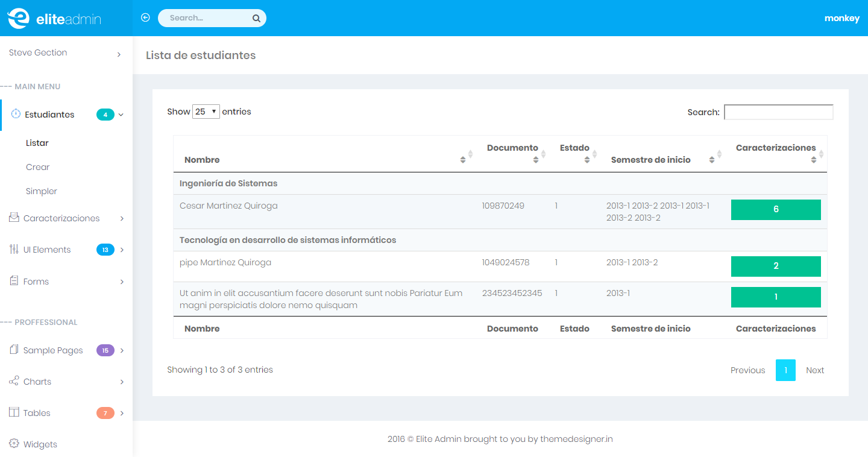Click the footer Elite Admin credit text

(x=500, y=439)
